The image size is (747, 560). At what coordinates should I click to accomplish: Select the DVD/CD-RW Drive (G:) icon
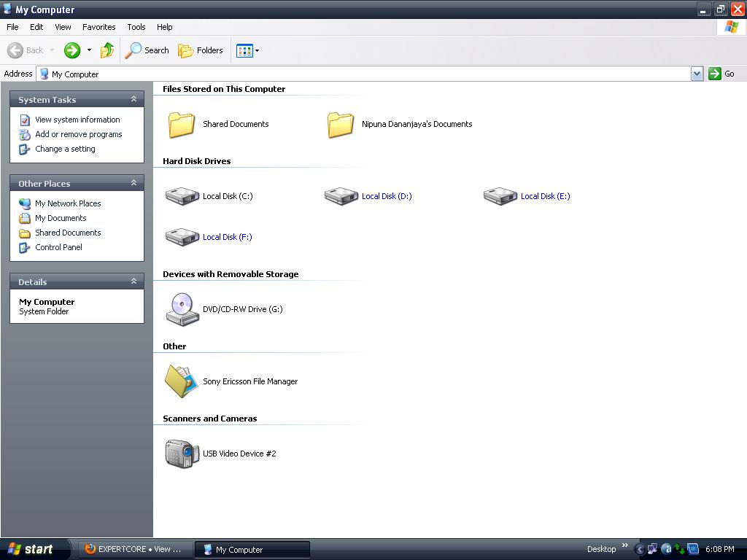click(x=182, y=309)
